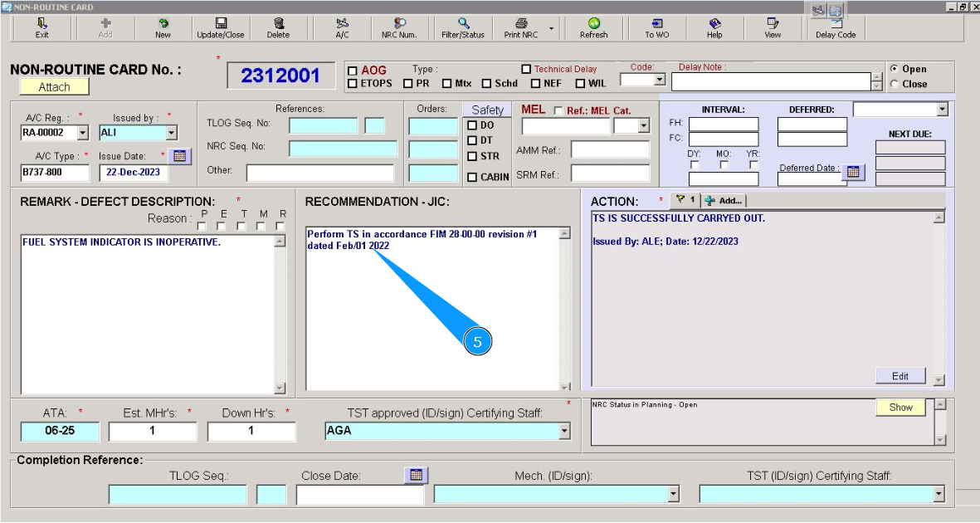Check the ETOPS checkbox
The height and width of the screenshot is (523, 980).
coord(353,83)
